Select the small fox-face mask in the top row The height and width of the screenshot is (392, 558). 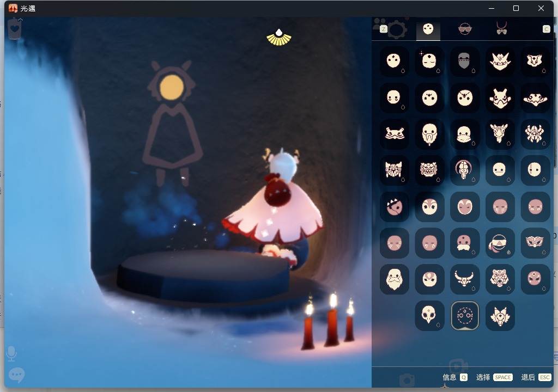click(x=535, y=61)
